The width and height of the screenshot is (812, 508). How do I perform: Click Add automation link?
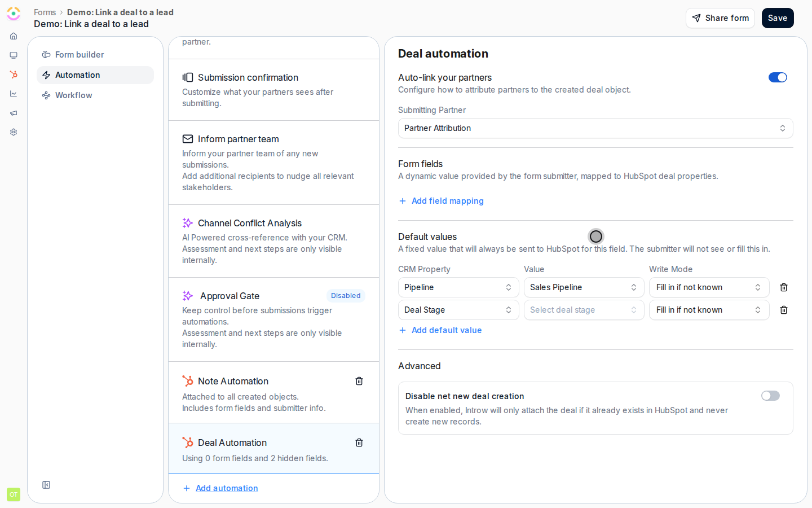tap(227, 488)
